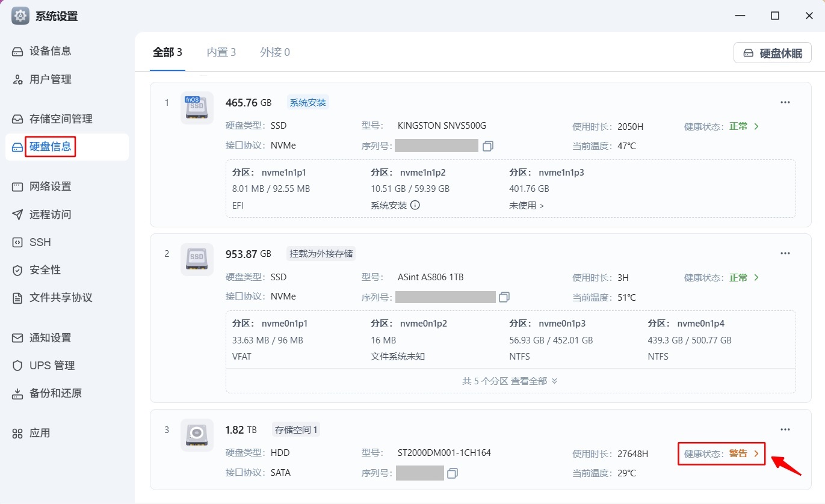This screenshot has width=825, height=504.
Task: Switch to the 外接 0 tab
Action: [x=275, y=52]
